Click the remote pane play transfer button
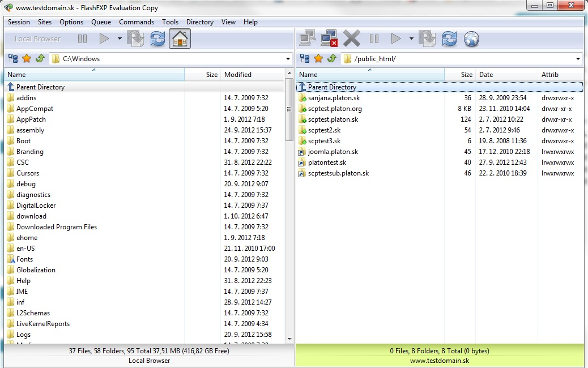Viewport: 588px width, 368px height. pyautogui.click(x=395, y=38)
